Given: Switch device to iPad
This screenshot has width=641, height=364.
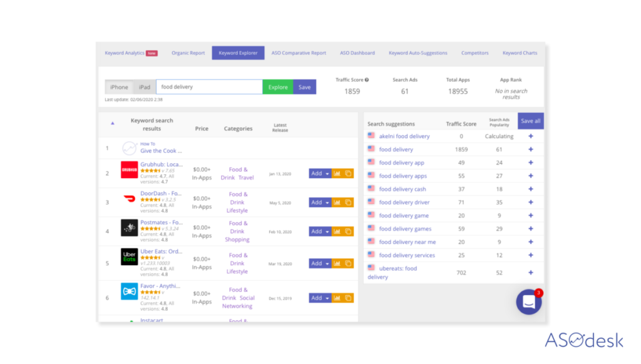Looking at the screenshot, I should click(x=145, y=87).
